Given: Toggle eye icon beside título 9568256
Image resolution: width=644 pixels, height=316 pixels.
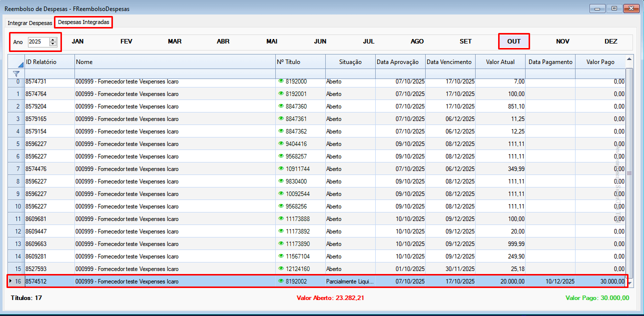Looking at the screenshot, I should coord(280,206).
